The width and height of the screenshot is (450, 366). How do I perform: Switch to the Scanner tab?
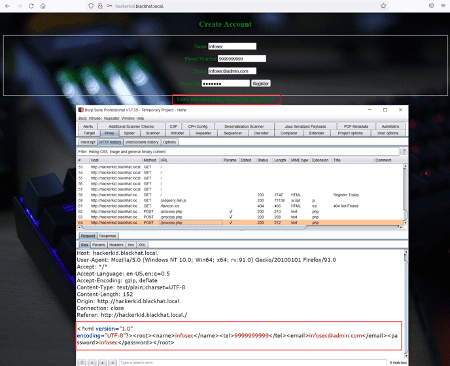153,133
